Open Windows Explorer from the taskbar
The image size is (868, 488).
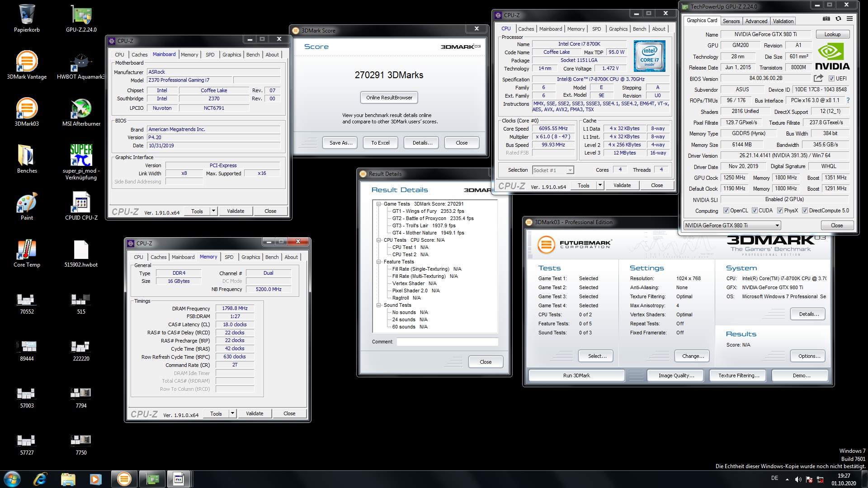click(68, 479)
